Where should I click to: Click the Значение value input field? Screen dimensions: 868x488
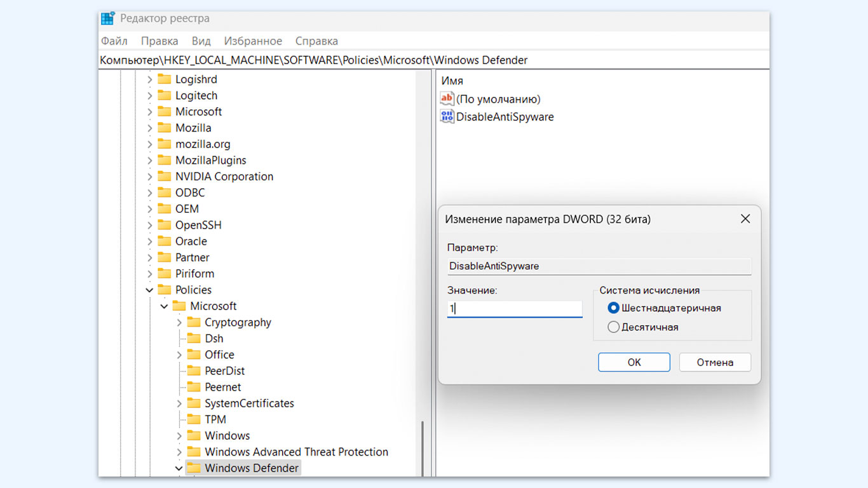point(515,309)
